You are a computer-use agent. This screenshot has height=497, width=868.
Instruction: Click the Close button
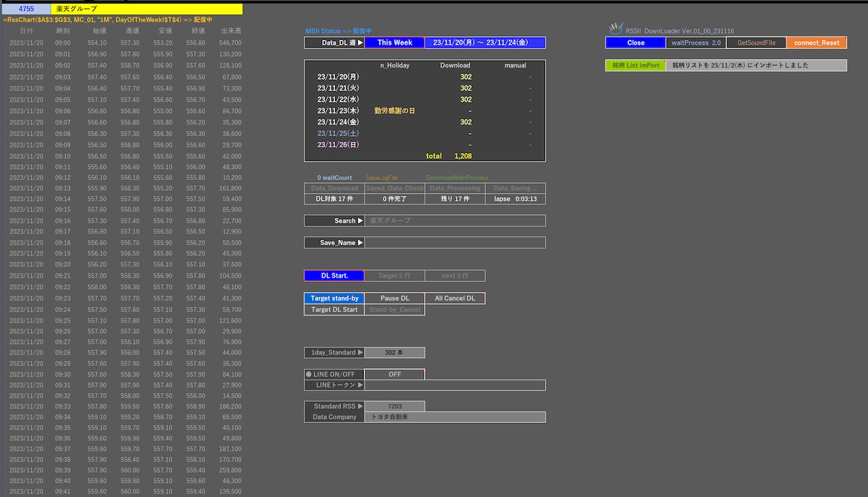coord(636,43)
